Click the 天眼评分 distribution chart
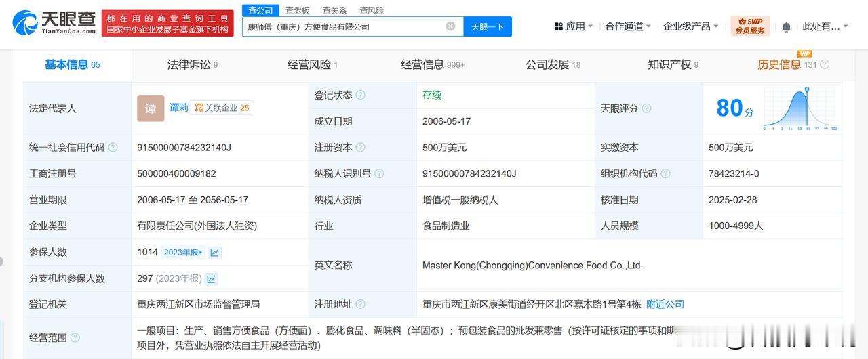The height and width of the screenshot is (359, 868). point(801,108)
